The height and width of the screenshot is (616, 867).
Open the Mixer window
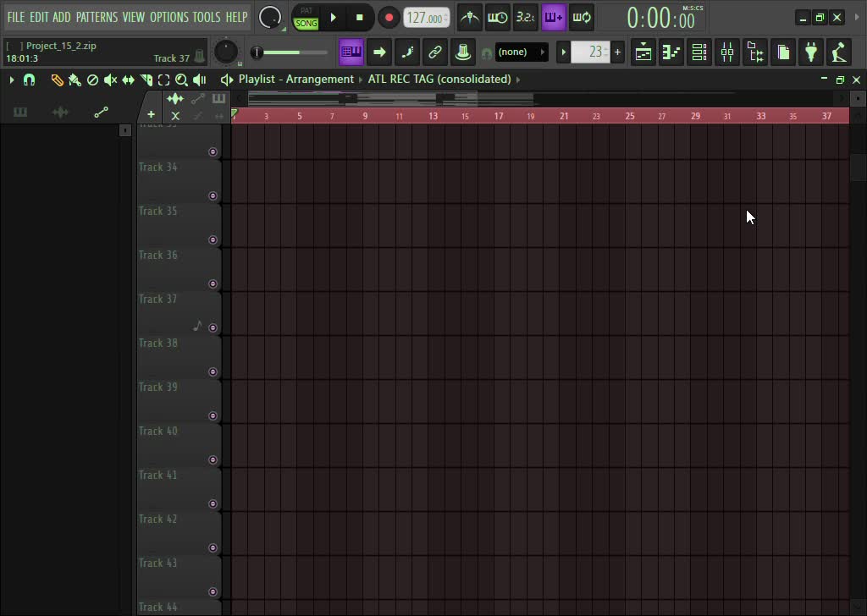click(727, 52)
